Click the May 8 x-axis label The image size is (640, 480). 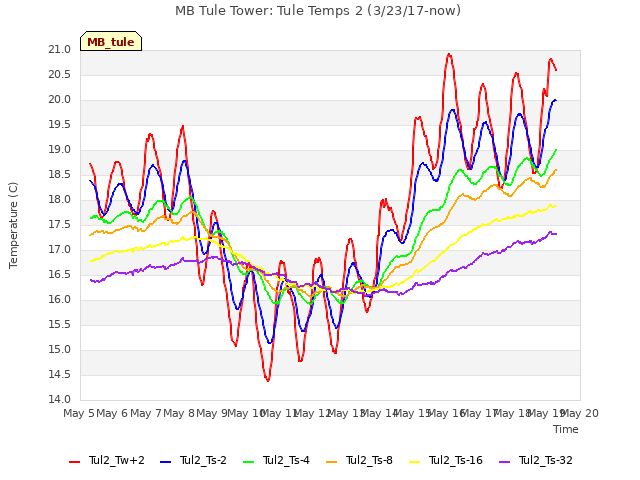point(179,413)
